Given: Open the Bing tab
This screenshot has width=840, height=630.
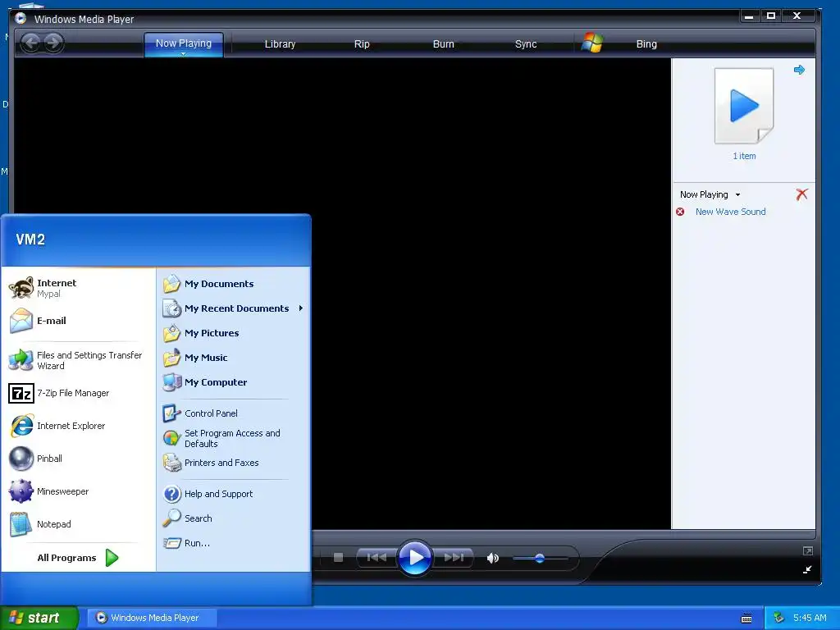Looking at the screenshot, I should [646, 44].
